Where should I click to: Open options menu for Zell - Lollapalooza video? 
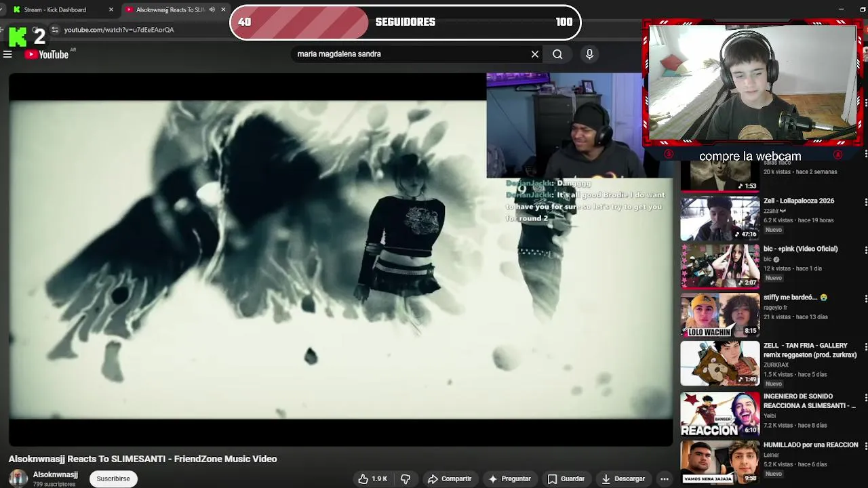[865, 202]
